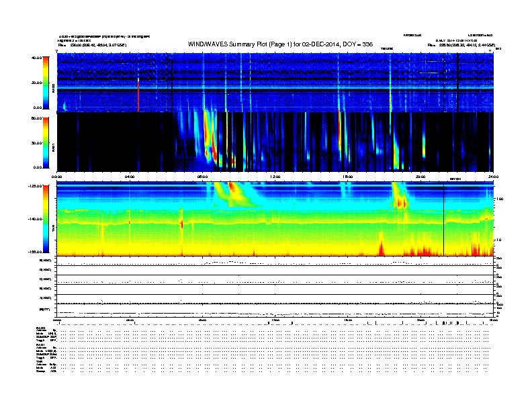Click the RAD2 status block heading at bottom
The width and height of the screenshot is (532, 411).
[41, 328]
